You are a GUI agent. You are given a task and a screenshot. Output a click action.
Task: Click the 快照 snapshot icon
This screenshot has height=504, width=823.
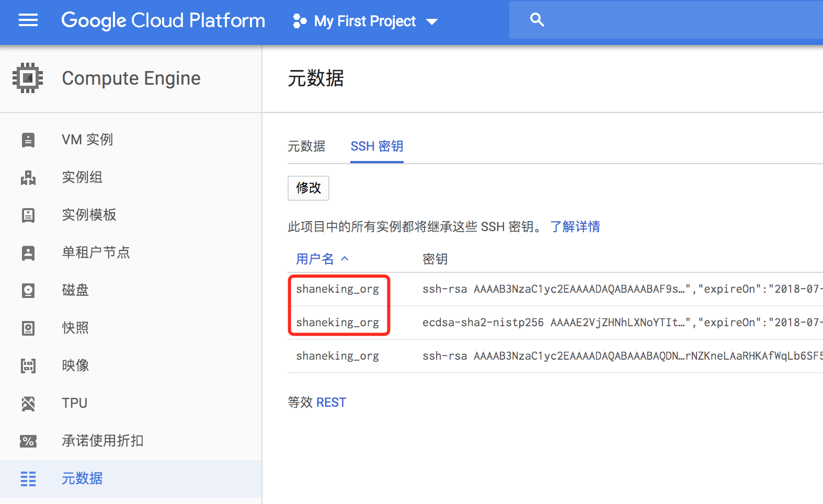(28, 328)
